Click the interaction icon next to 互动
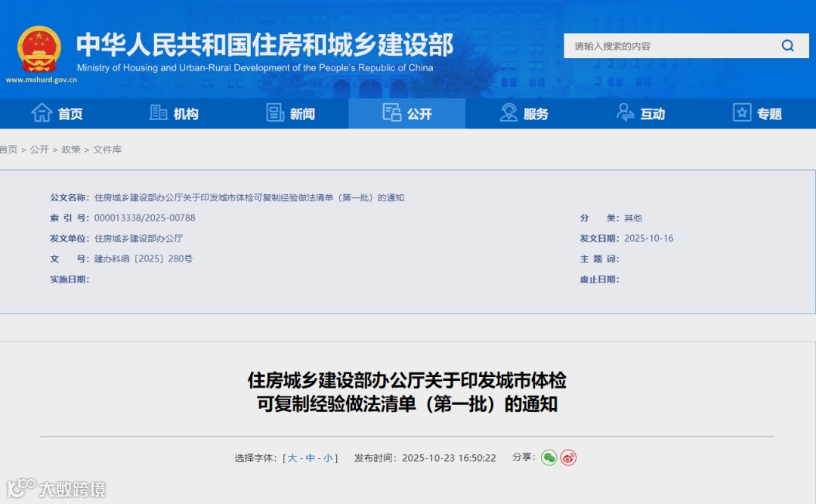 coord(625,113)
